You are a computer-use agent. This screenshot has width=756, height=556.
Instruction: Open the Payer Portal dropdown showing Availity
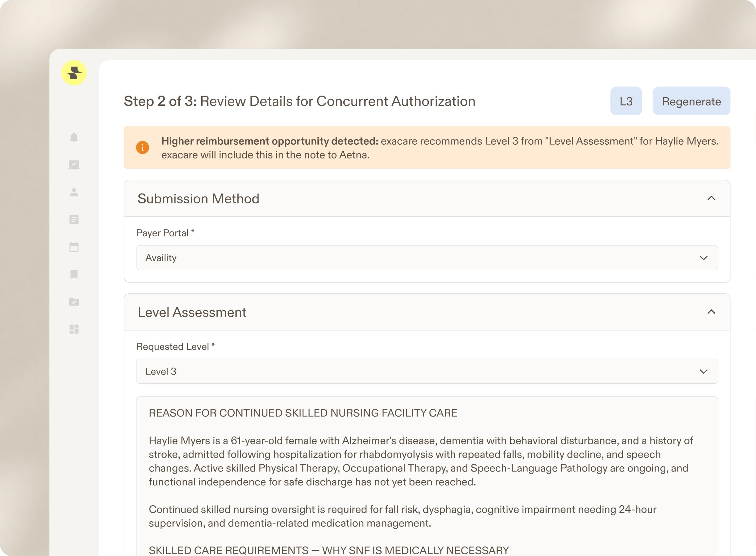click(427, 258)
